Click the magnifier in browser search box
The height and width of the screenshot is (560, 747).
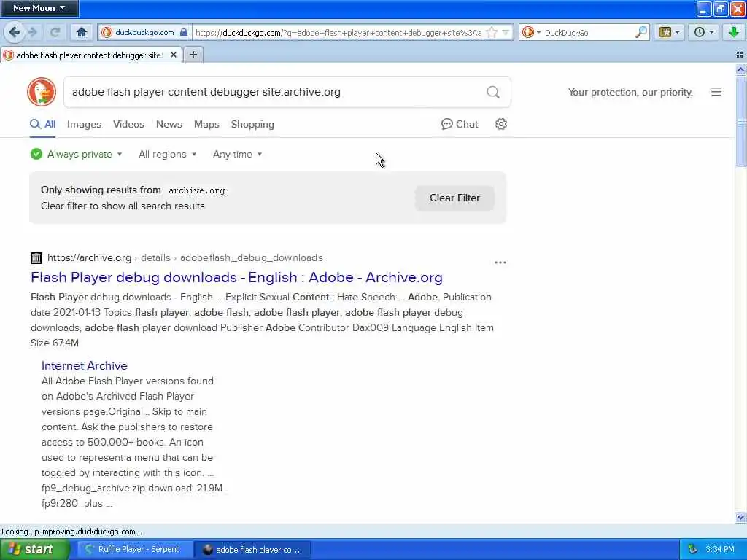tap(641, 32)
